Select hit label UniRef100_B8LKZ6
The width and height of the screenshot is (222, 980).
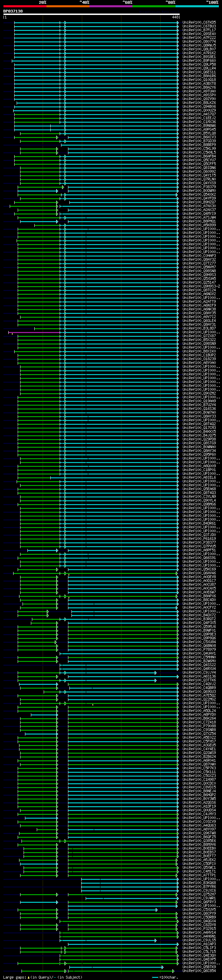[x=199, y=103]
